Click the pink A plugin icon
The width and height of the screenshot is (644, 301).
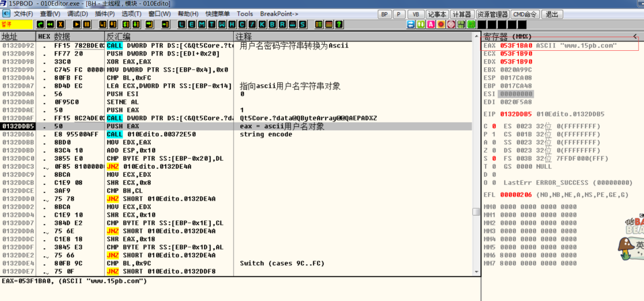[x=431, y=24]
